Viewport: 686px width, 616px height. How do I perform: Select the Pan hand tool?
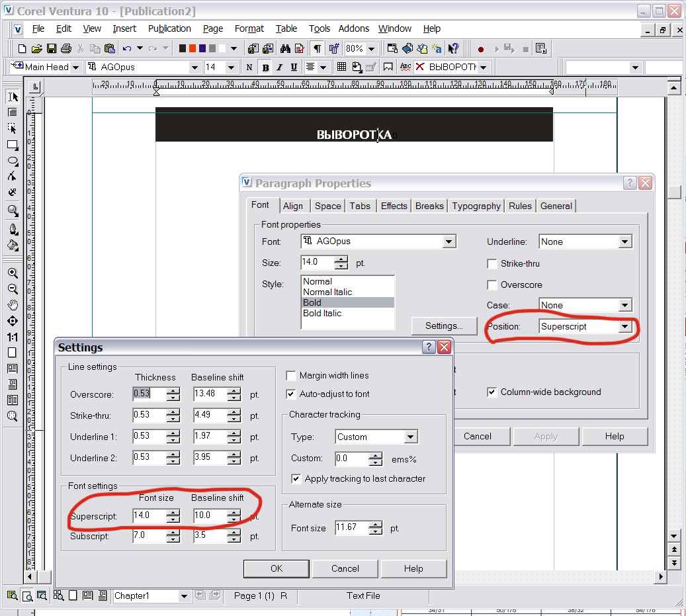(x=13, y=305)
